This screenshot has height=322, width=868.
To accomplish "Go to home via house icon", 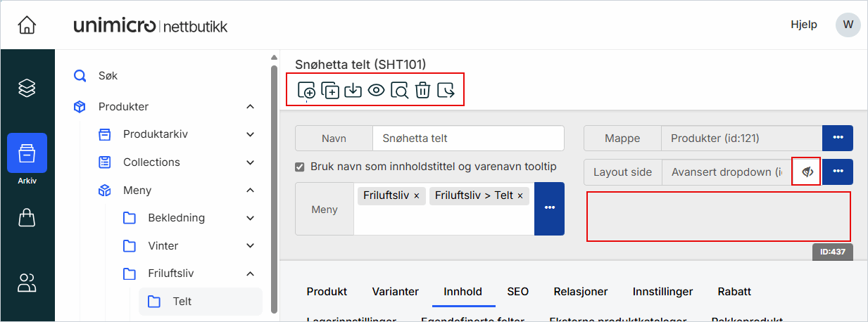I will click(x=27, y=25).
